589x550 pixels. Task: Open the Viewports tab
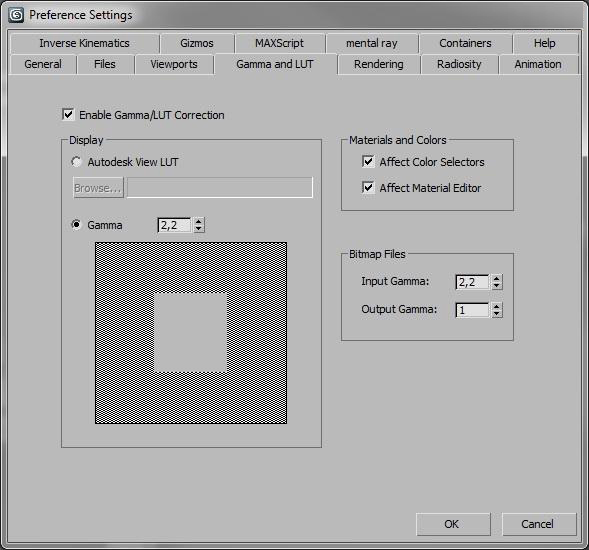pyautogui.click(x=174, y=64)
